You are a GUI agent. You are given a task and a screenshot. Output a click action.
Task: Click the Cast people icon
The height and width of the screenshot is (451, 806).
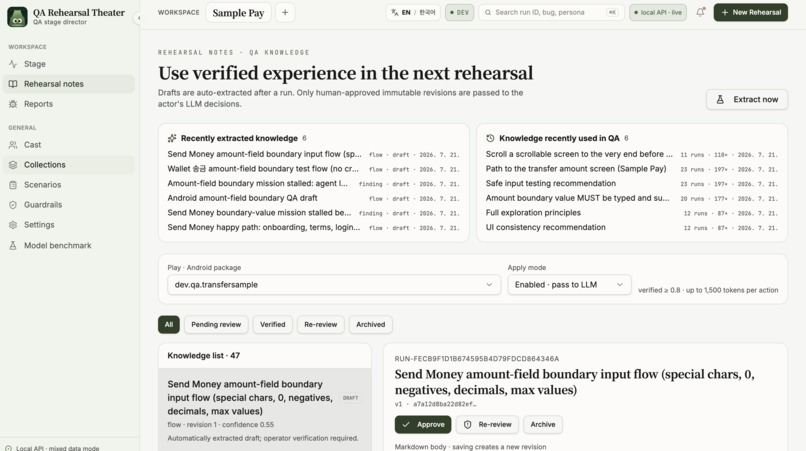[x=13, y=145]
